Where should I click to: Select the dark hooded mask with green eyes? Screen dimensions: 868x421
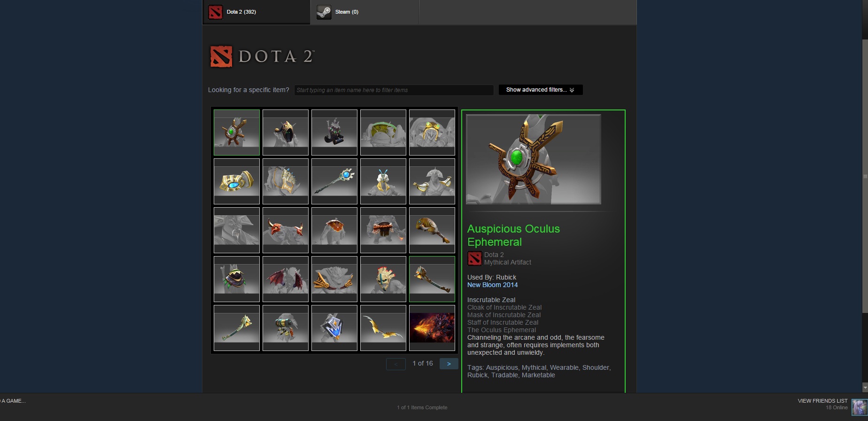coord(286,133)
